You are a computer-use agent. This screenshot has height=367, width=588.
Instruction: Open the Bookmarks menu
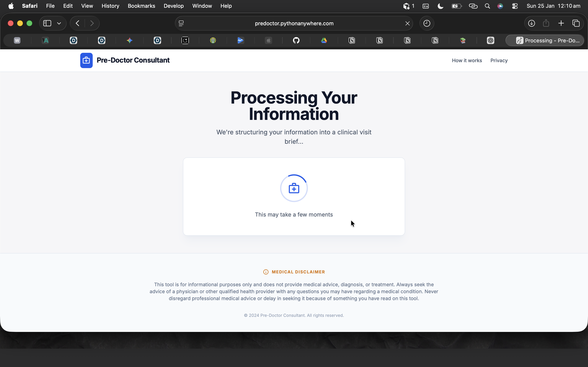tap(141, 6)
